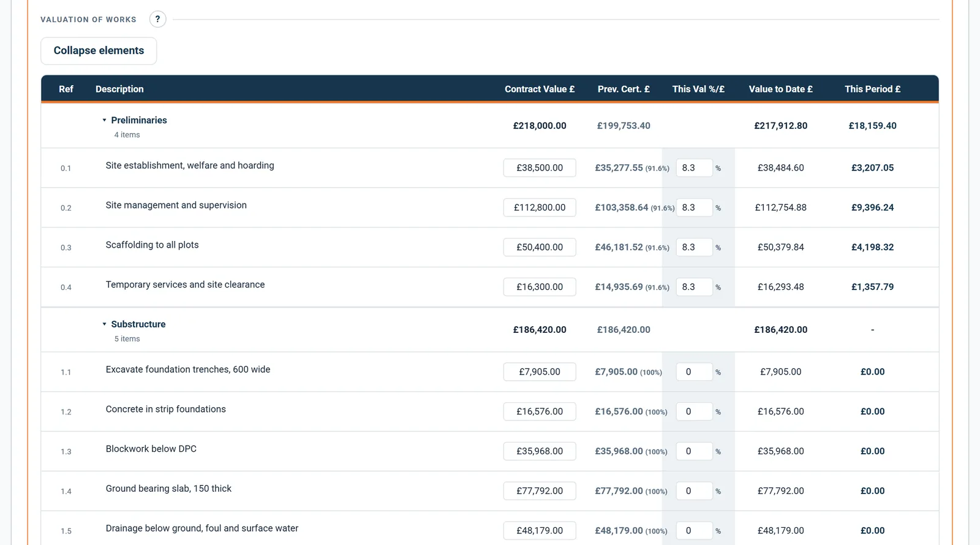Viewport: 980px width, 545px height.
Task: Set This Val percent for Ground bearing slab
Action: click(x=695, y=491)
